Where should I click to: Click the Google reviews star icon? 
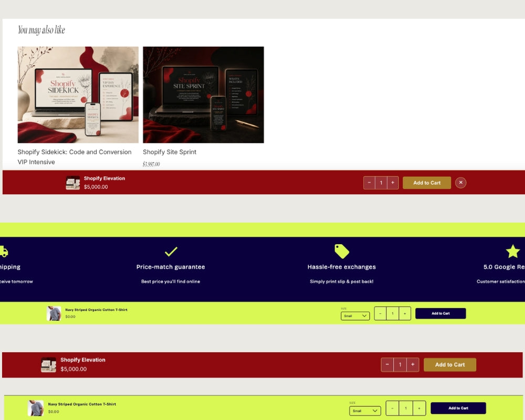click(x=512, y=251)
